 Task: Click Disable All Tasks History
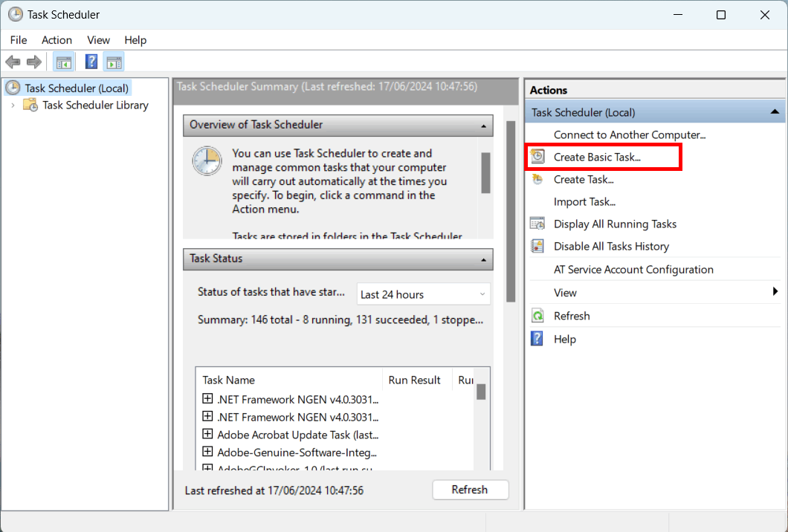point(611,247)
